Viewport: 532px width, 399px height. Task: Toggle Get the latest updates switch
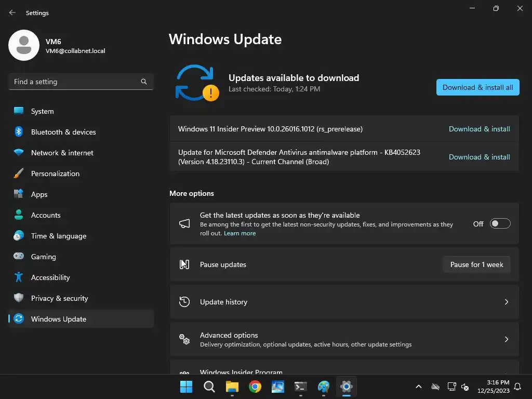[x=500, y=223]
